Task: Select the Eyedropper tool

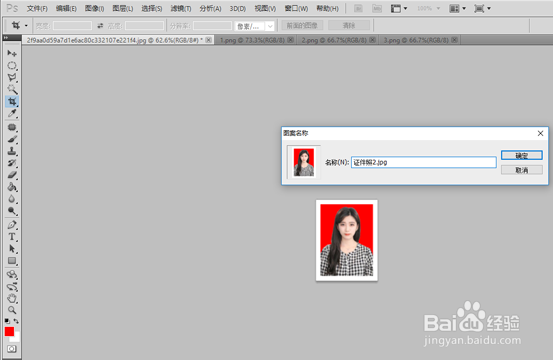Action: [x=12, y=113]
